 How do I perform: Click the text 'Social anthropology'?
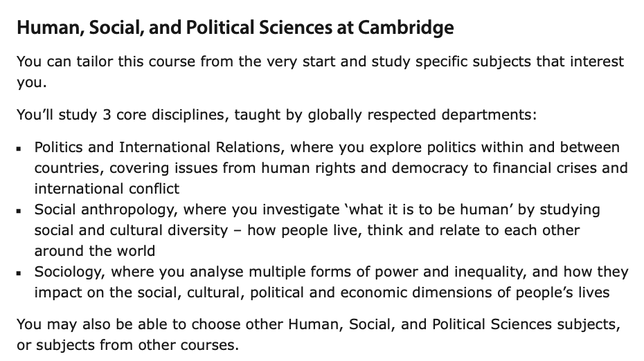tap(107, 210)
